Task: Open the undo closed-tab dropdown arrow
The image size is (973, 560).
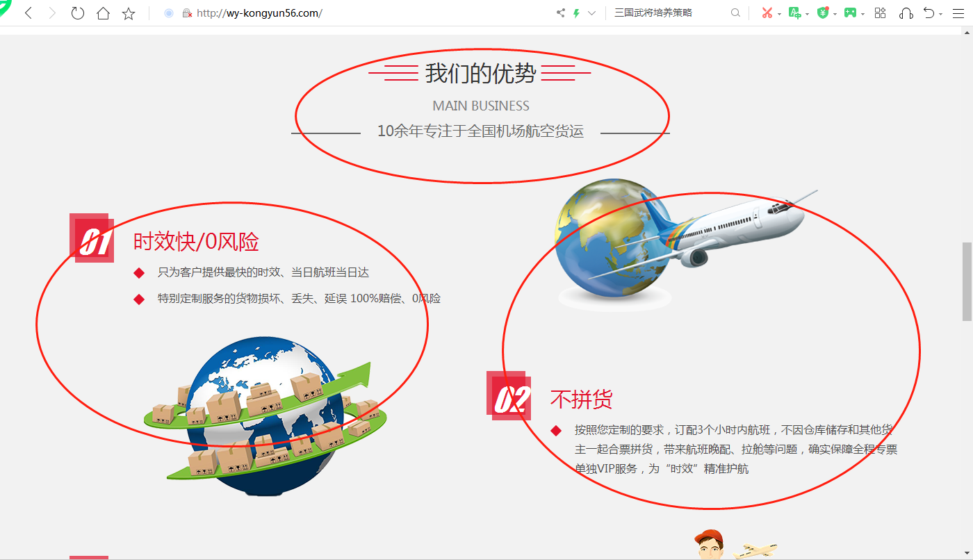Action: pos(941,14)
